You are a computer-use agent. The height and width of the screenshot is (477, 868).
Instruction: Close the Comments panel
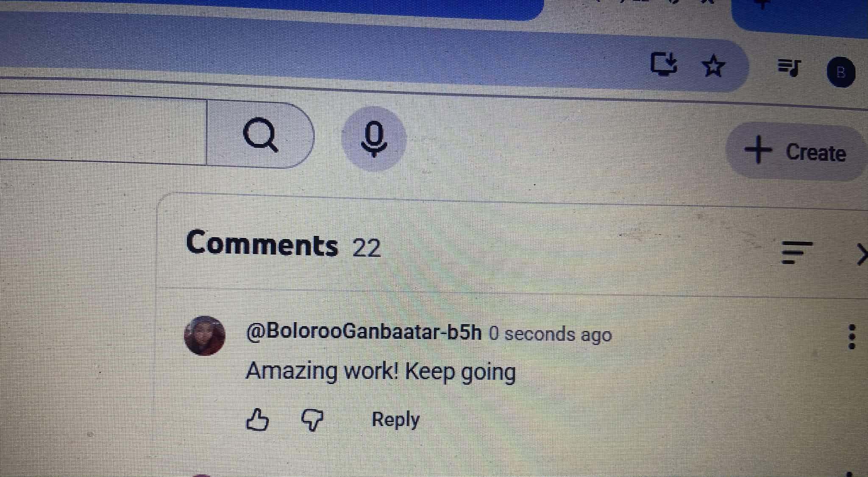tap(861, 254)
